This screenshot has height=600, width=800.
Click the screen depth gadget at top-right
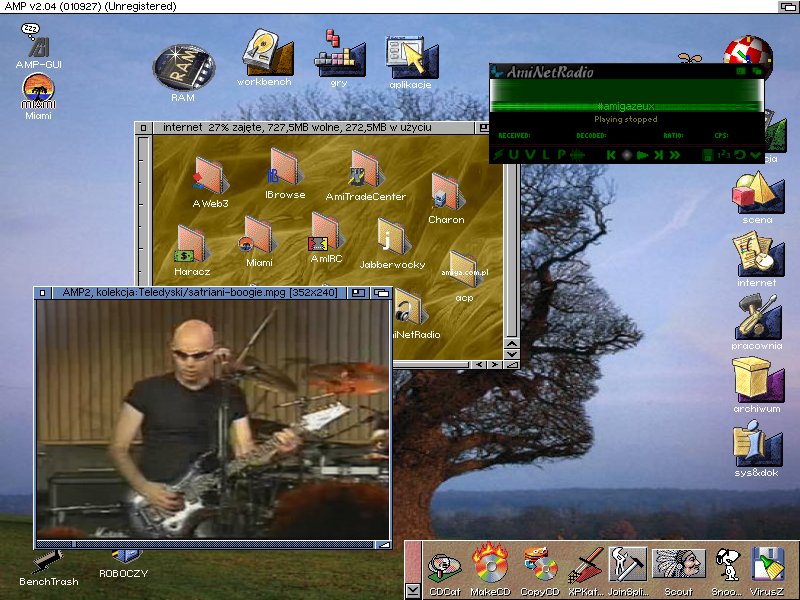click(788, 7)
